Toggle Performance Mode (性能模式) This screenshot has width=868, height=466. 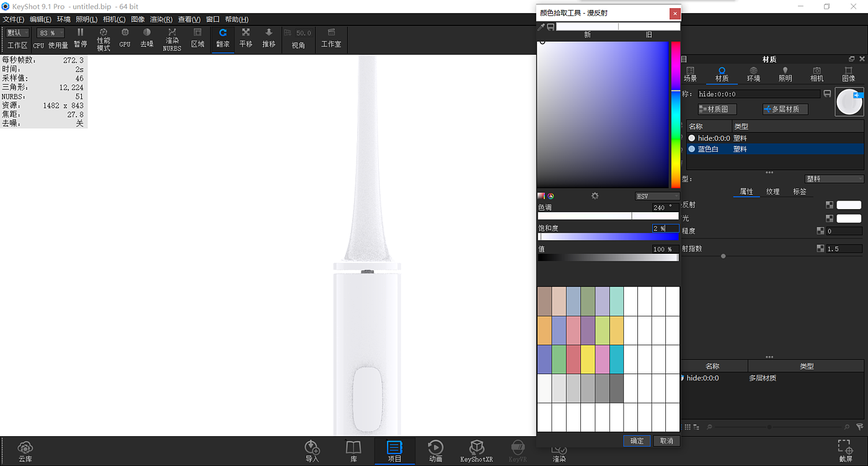point(104,39)
